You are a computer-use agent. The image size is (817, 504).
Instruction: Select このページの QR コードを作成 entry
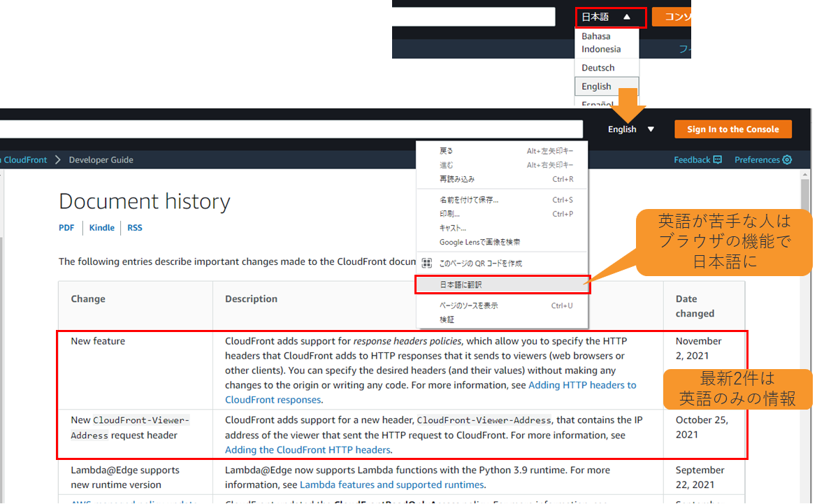click(x=503, y=264)
